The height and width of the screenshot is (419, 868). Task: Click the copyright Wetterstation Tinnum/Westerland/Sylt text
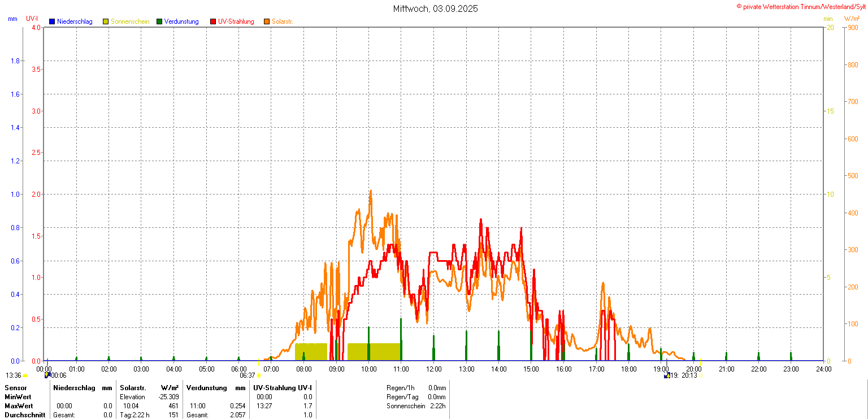coord(801,6)
